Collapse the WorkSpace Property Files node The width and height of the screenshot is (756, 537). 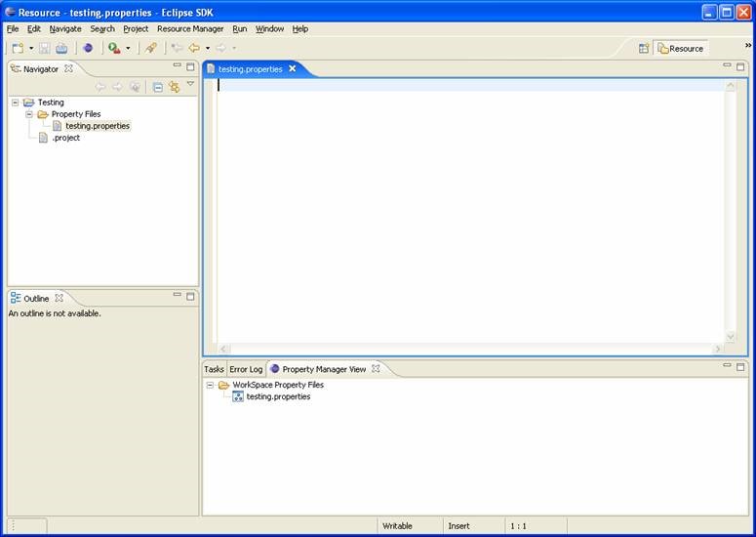pyautogui.click(x=210, y=385)
